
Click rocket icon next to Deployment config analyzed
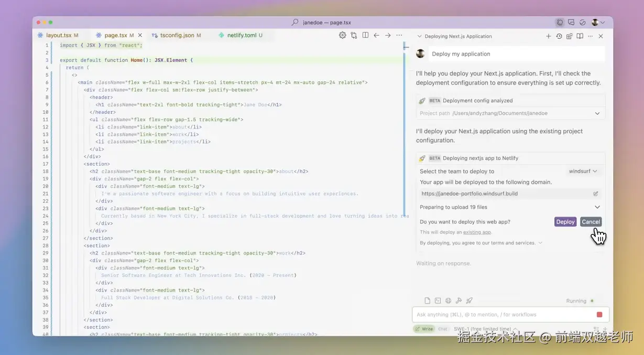422,101
